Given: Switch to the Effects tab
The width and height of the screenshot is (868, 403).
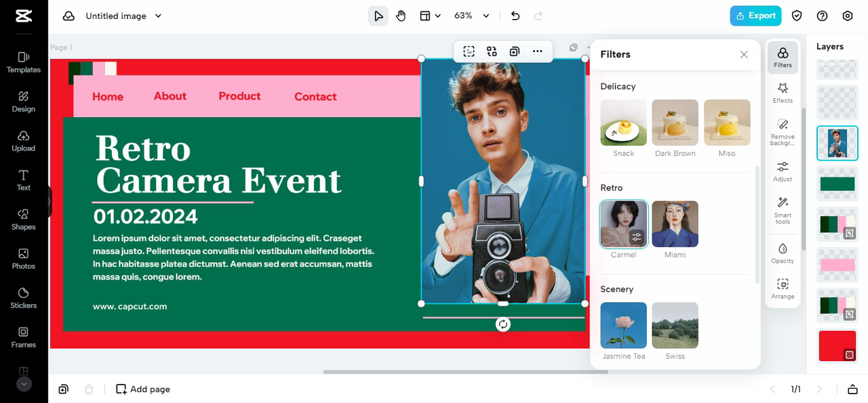Looking at the screenshot, I should (783, 93).
